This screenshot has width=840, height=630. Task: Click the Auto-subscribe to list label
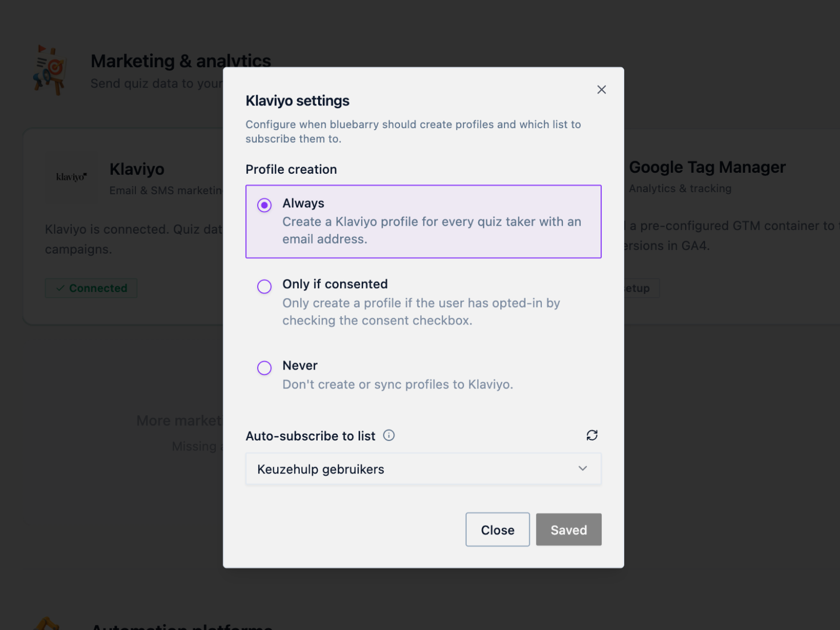310,436
